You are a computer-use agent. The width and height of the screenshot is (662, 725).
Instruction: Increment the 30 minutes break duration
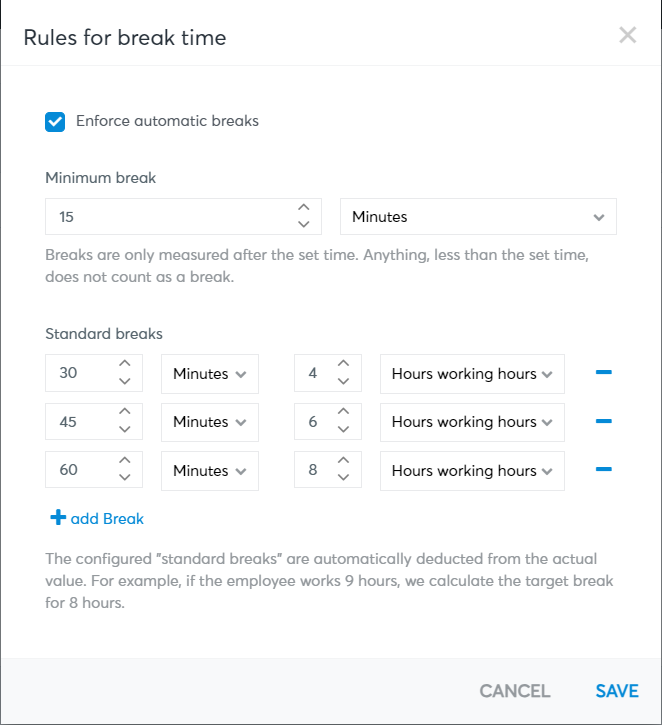coord(125,363)
